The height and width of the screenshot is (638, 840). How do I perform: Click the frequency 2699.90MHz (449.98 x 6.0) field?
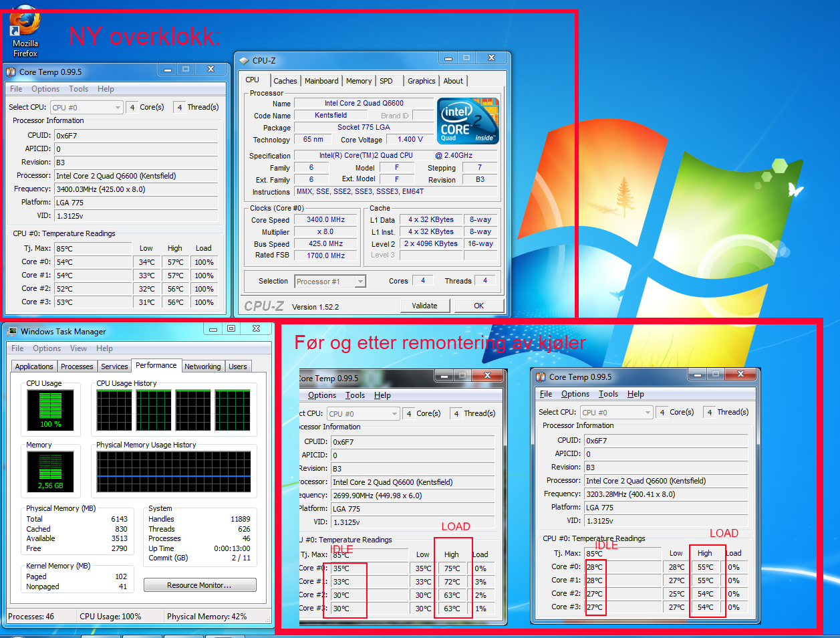pos(413,496)
